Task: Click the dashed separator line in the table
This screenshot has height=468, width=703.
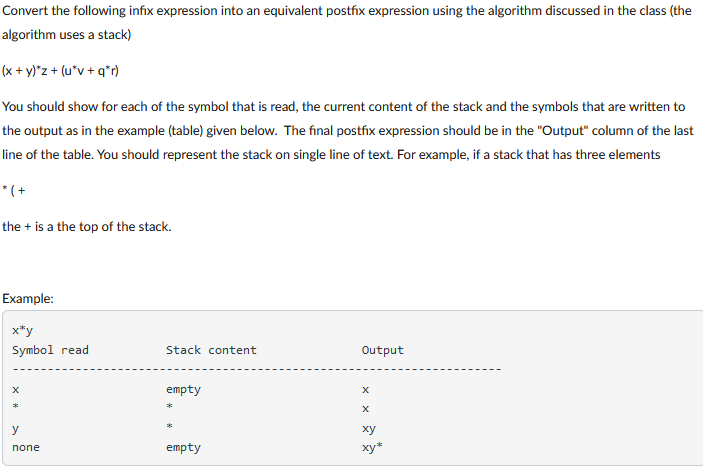Action: (x=256, y=370)
